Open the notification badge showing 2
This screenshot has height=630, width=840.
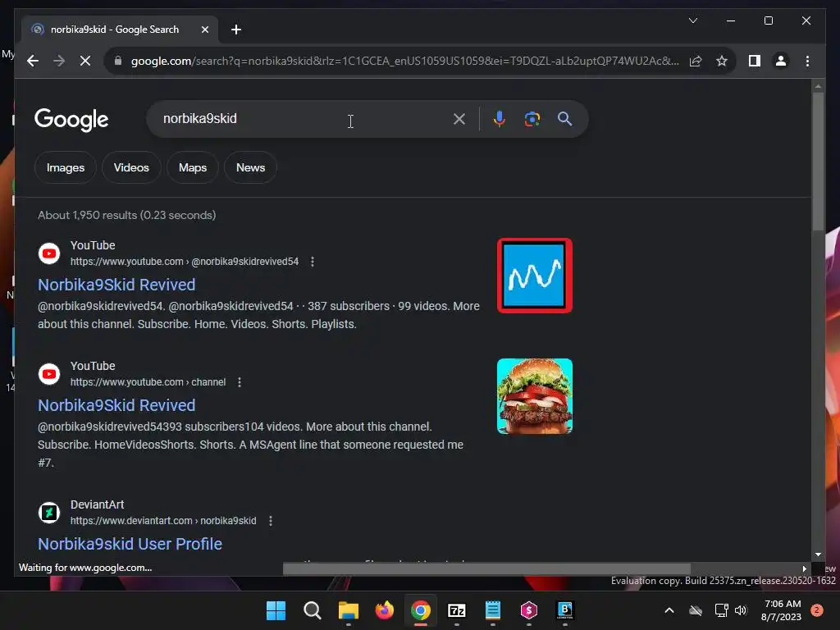pos(817,610)
